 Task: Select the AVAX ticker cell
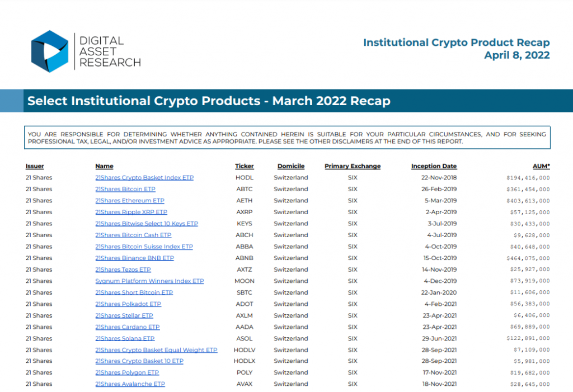245,384
